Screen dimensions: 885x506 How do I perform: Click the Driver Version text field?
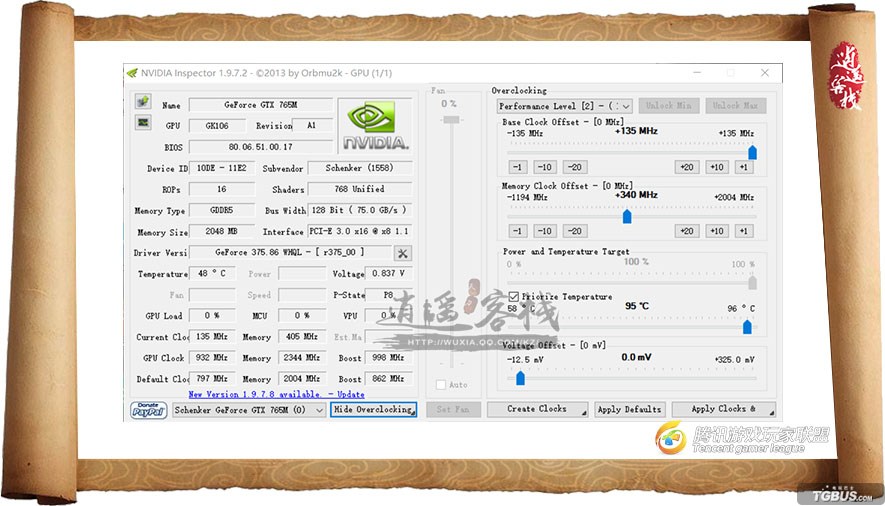[x=289, y=253]
